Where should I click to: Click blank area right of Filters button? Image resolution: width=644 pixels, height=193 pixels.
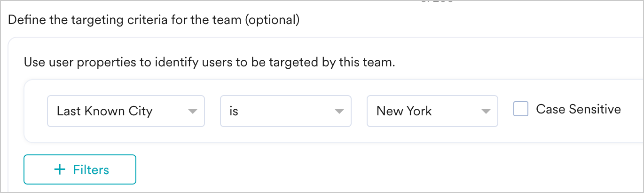point(329,169)
